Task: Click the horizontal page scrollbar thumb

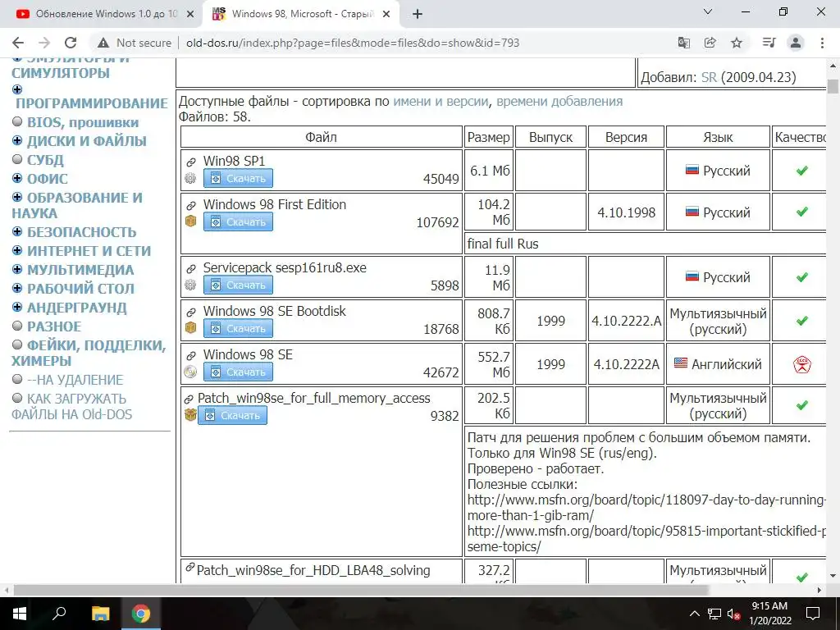Action: (362, 590)
